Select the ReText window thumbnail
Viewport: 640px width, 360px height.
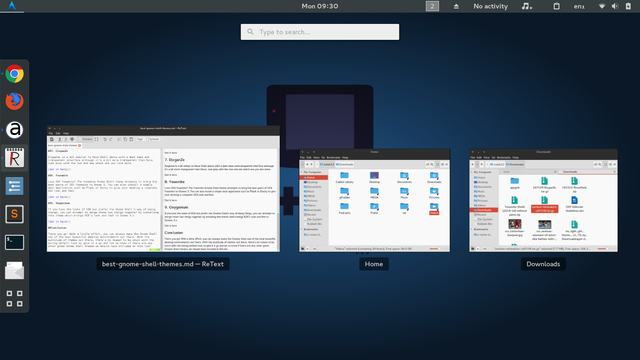pyautogui.click(x=163, y=189)
